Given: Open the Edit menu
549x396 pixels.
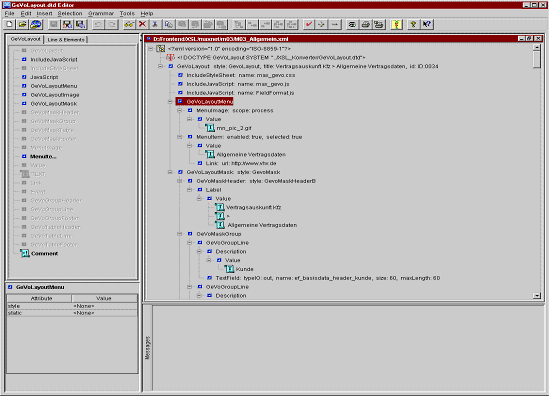Looking at the screenshot, I should [26, 13].
